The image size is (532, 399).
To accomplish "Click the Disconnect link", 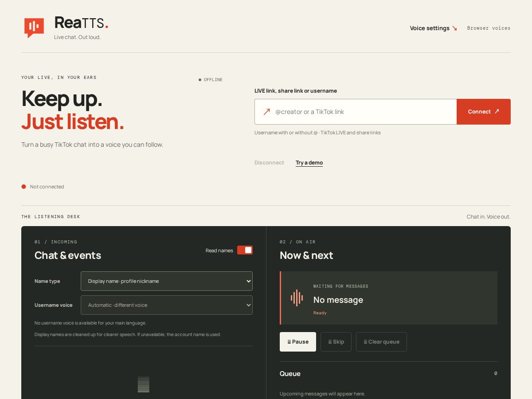I will (x=269, y=163).
